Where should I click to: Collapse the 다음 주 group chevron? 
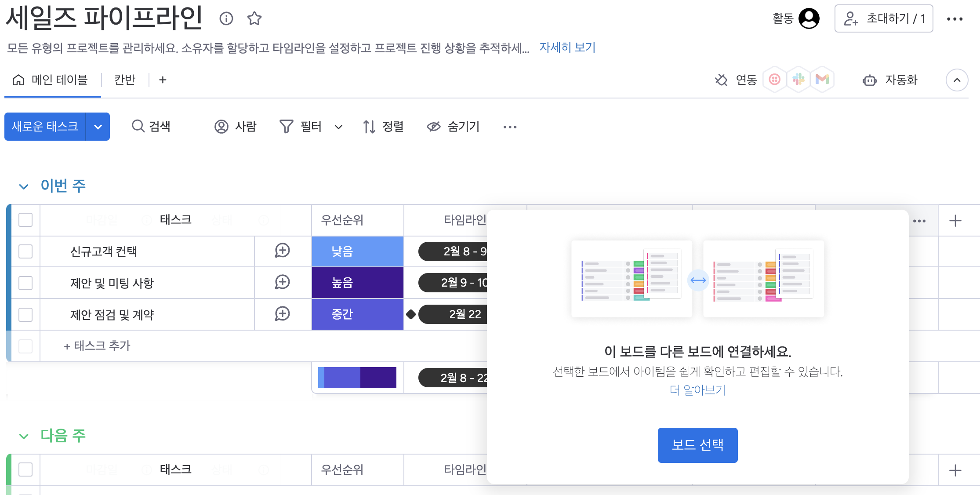[24, 436]
